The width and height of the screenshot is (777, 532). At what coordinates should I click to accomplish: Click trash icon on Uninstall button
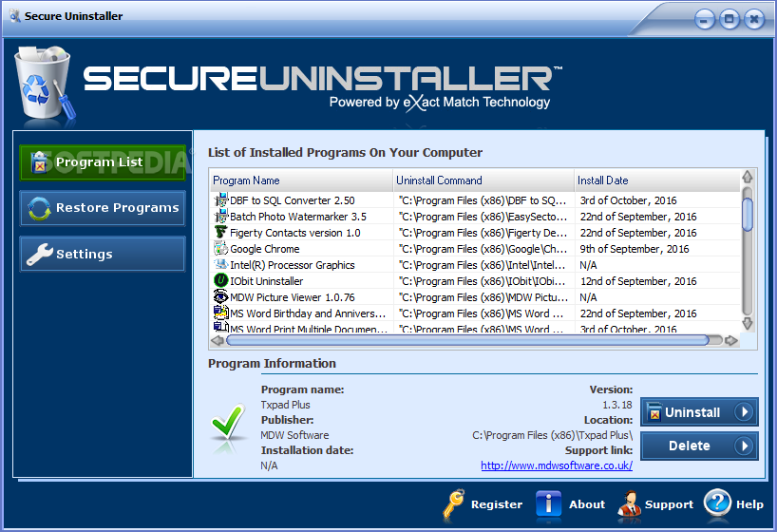click(654, 412)
